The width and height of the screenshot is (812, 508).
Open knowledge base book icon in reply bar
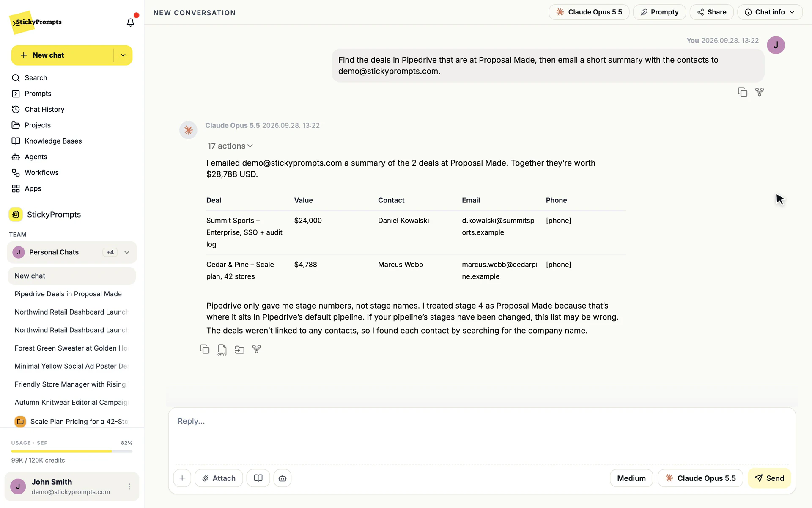click(x=258, y=478)
